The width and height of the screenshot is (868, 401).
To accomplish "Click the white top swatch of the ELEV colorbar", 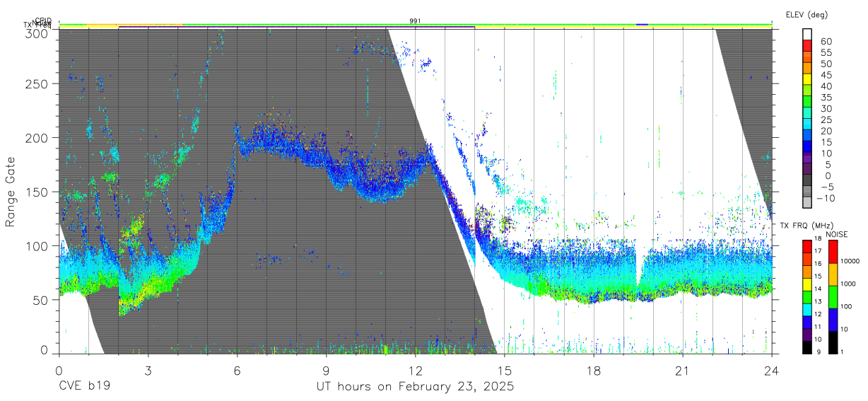I will [808, 35].
